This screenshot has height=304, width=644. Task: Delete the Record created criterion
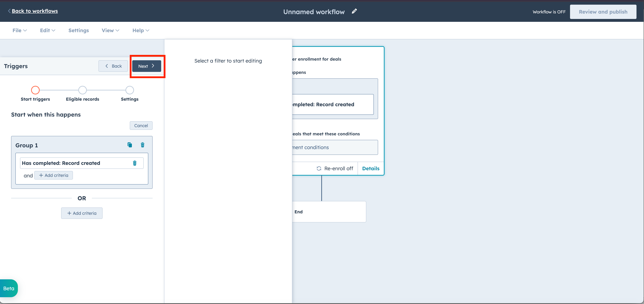click(135, 163)
